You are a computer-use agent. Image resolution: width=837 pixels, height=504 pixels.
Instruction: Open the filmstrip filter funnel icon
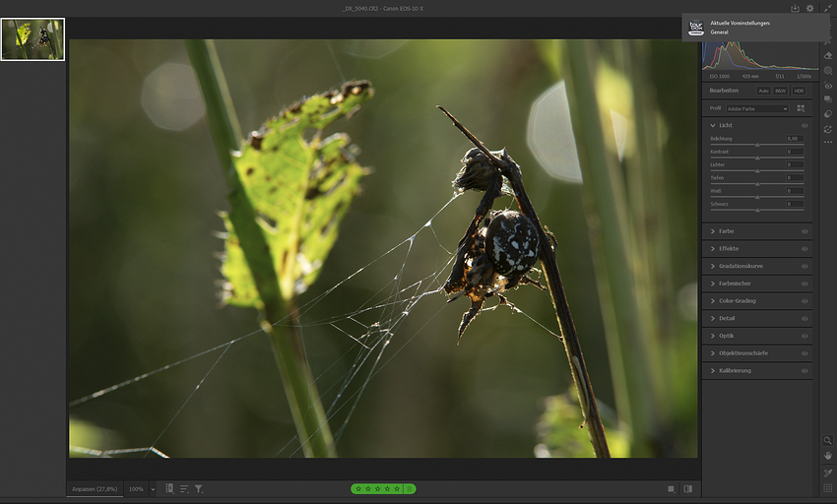point(198,488)
